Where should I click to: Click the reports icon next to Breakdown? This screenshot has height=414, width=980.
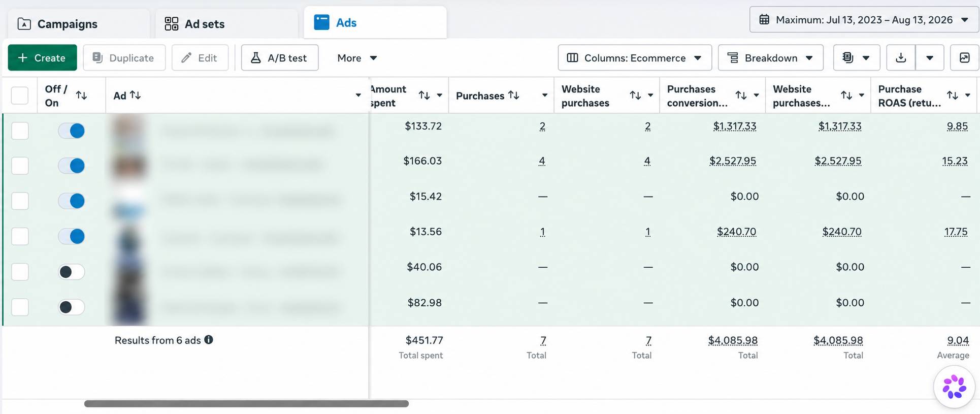856,58
